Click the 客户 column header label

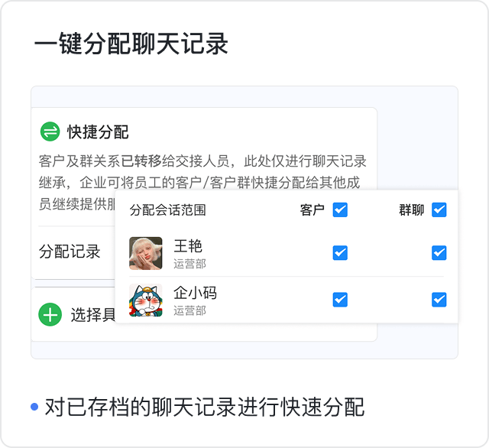pos(313,210)
